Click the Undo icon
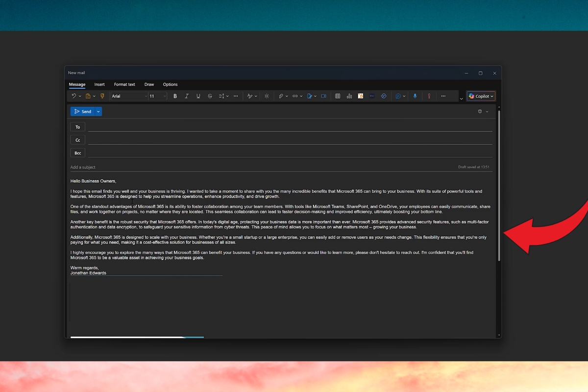This screenshot has width=588, height=392. pos(73,96)
